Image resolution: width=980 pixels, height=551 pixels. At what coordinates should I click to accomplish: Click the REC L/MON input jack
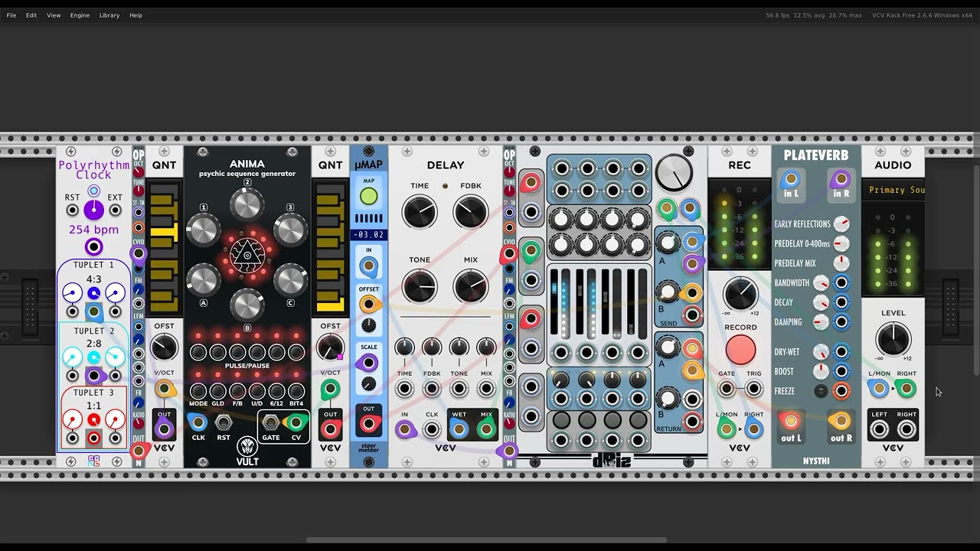pos(727,429)
